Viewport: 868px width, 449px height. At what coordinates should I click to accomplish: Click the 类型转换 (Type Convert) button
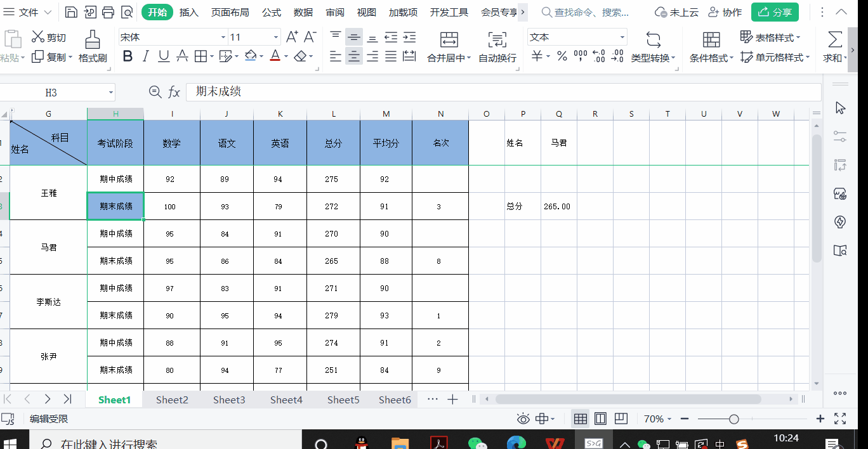coord(653,47)
